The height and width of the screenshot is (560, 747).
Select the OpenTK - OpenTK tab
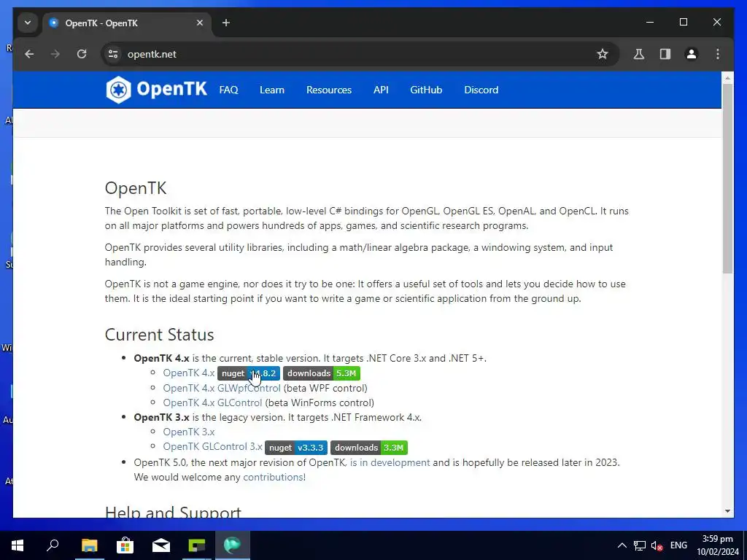point(127,23)
